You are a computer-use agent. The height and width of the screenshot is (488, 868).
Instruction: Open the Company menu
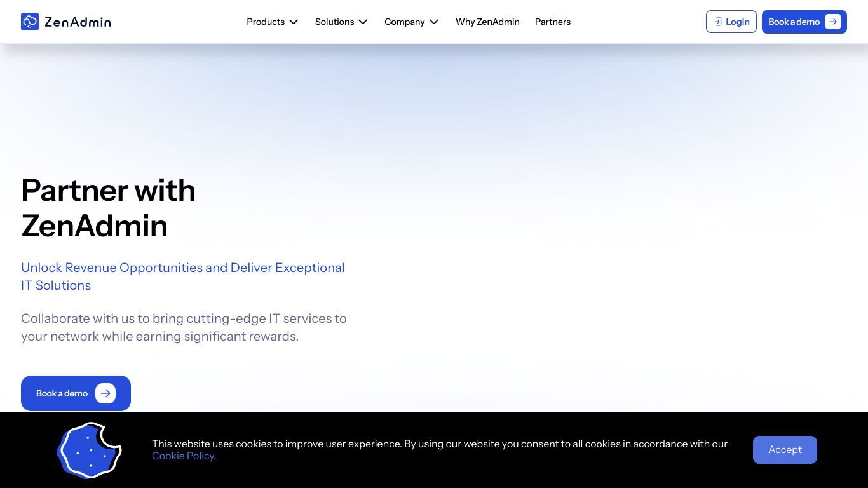(x=412, y=22)
